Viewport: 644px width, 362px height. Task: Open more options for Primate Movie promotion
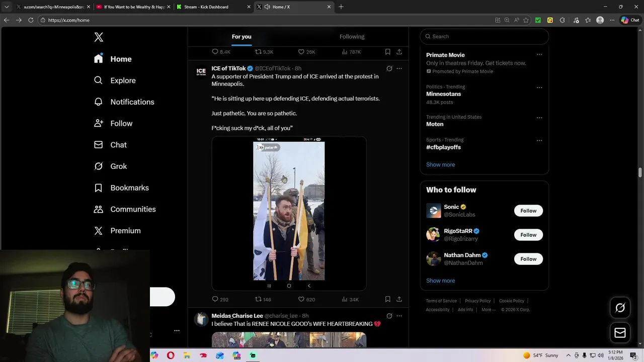tap(539, 55)
